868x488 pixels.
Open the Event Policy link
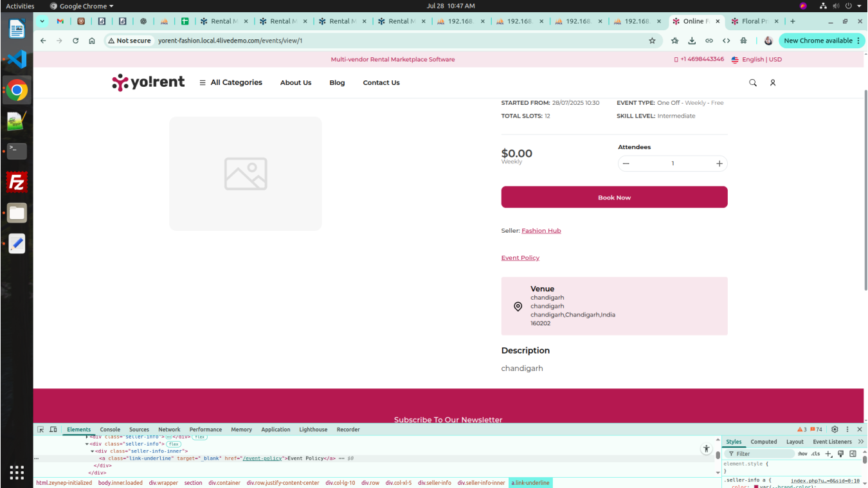coord(520,258)
